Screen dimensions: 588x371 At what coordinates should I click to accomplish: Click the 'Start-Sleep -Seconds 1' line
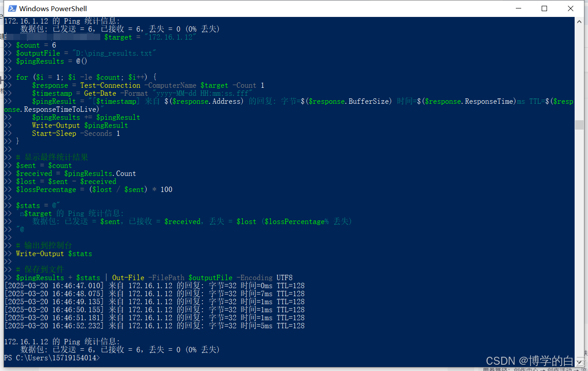click(76, 134)
